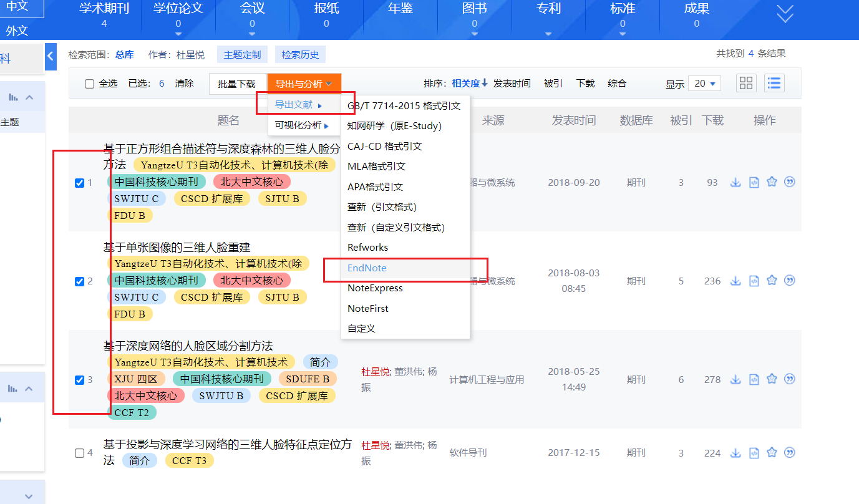
Task: Download the article with 224 downloads
Action: point(735,453)
